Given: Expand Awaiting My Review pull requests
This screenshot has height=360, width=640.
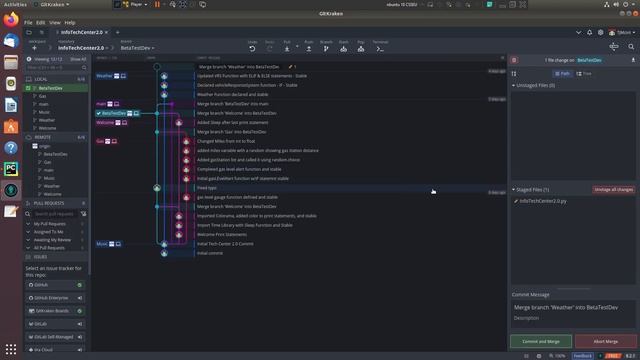Looking at the screenshot, I should [x=28, y=240].
